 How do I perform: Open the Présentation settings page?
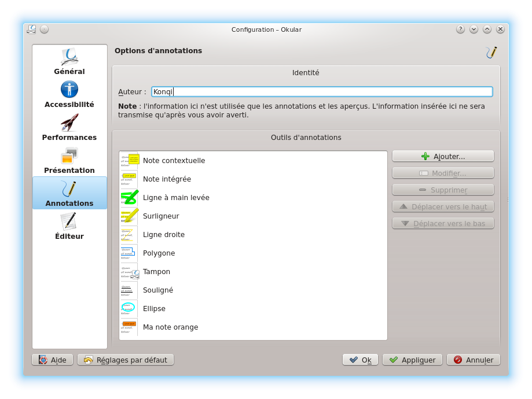click(69, 161)
